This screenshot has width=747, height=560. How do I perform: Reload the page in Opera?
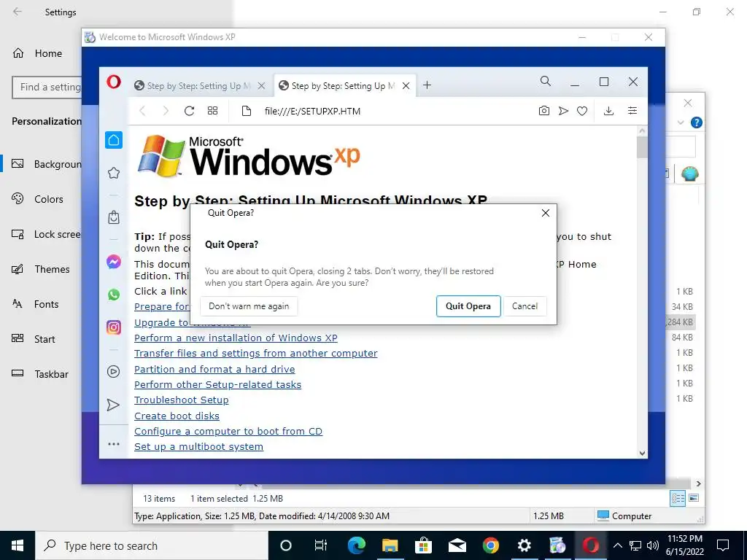(189, 111)
